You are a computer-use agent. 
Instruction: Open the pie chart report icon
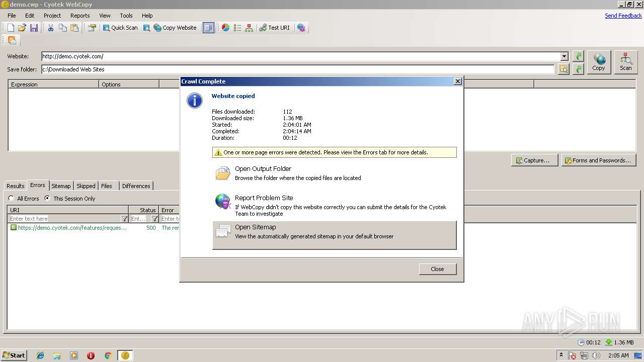[x=226, y=28]
